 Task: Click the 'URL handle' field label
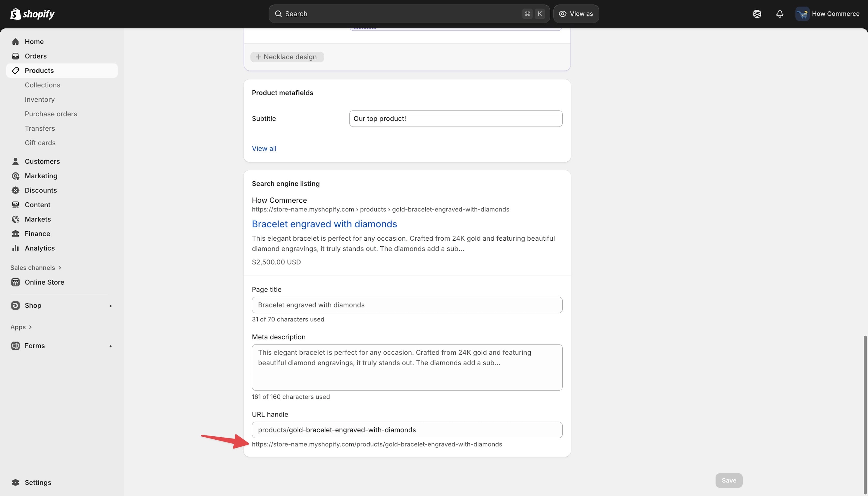coord(270,414)
